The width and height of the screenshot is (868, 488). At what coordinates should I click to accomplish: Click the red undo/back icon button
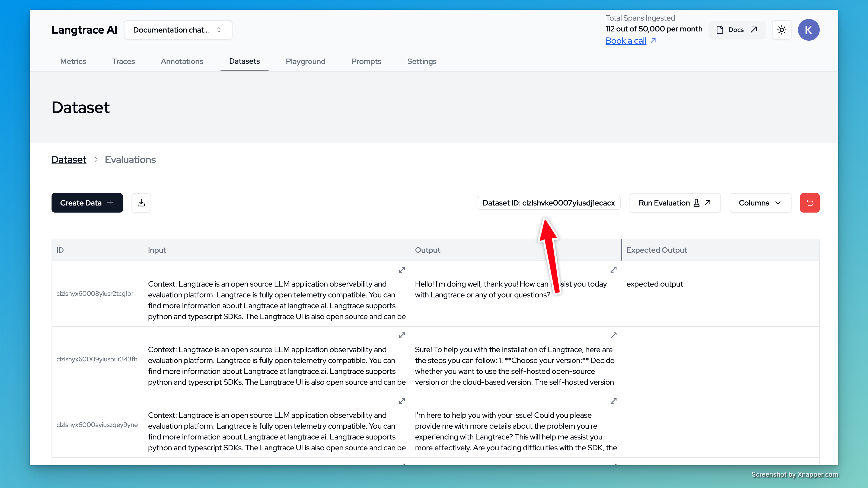(809, 203)
